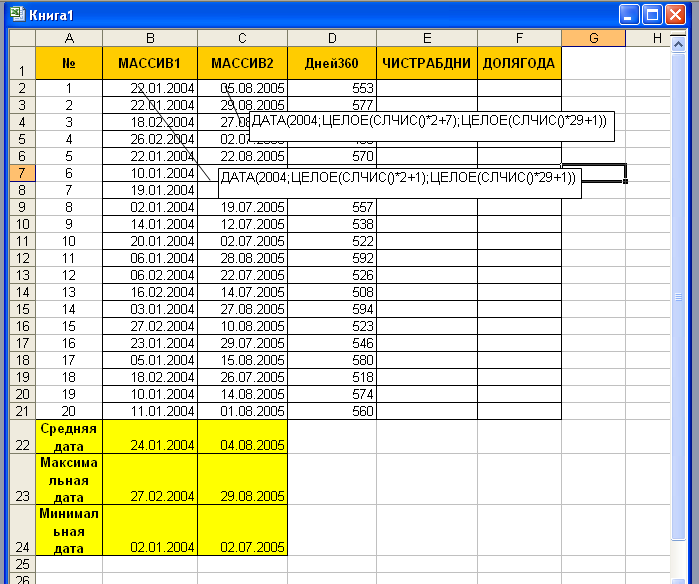
Task: Click the ДОЛЯГОДА header cell
Action: tap(519, 63)
